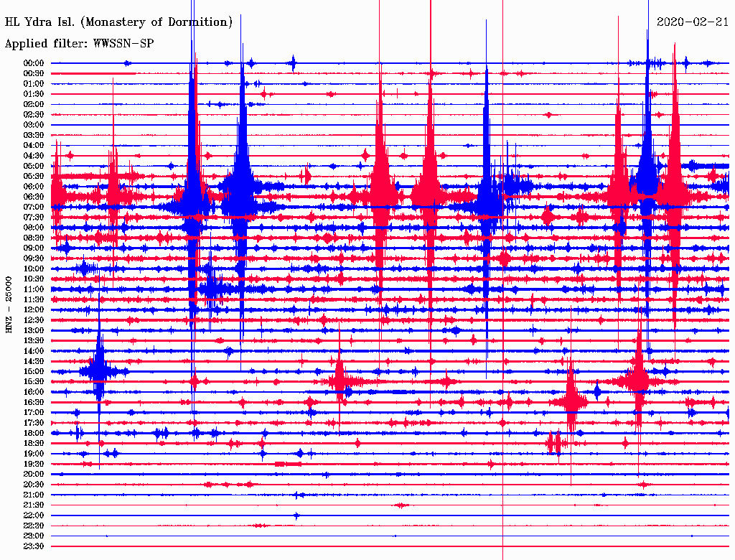Select the 09:30 time row label
This screenshot has width=735, height=560.
(34, 258)
